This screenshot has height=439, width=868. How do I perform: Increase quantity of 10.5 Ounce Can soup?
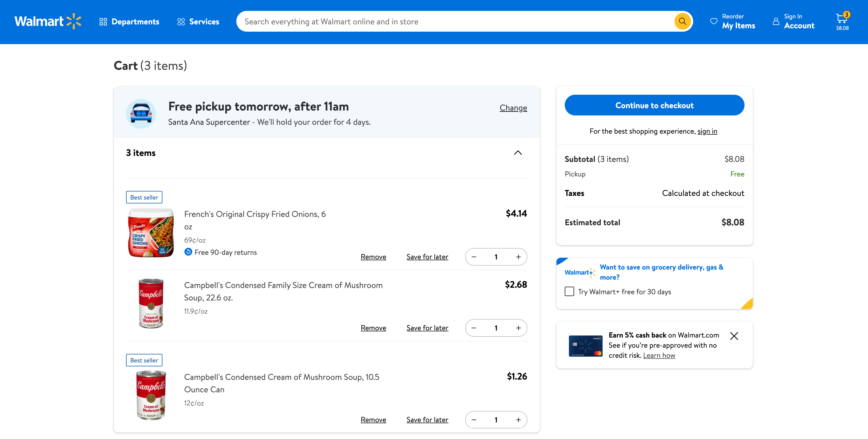[518, 420]
